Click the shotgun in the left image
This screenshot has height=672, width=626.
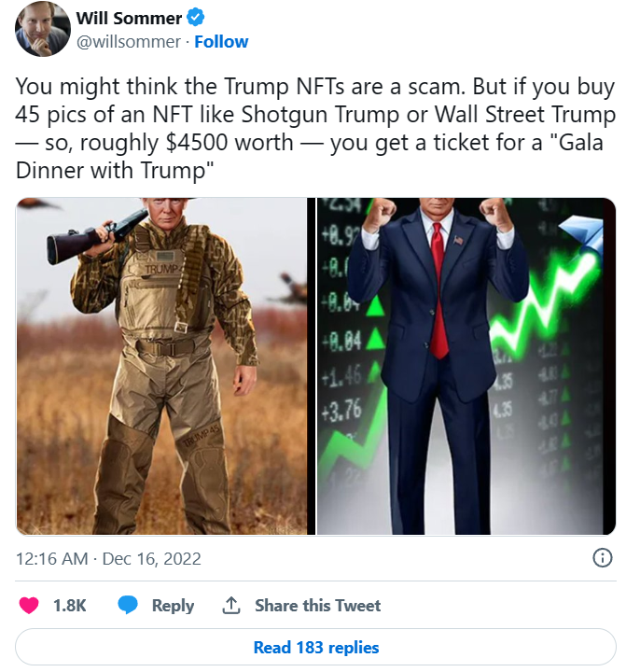(x=98, y=236)
